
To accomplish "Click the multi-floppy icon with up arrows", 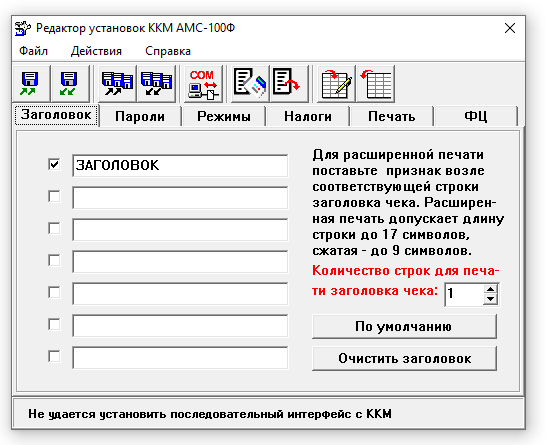I will pos(117,84).
